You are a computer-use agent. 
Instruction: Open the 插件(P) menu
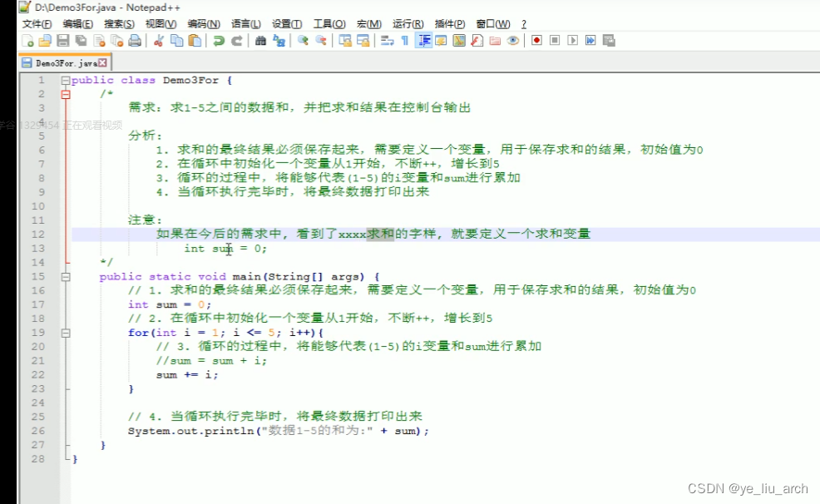[450, 24]
